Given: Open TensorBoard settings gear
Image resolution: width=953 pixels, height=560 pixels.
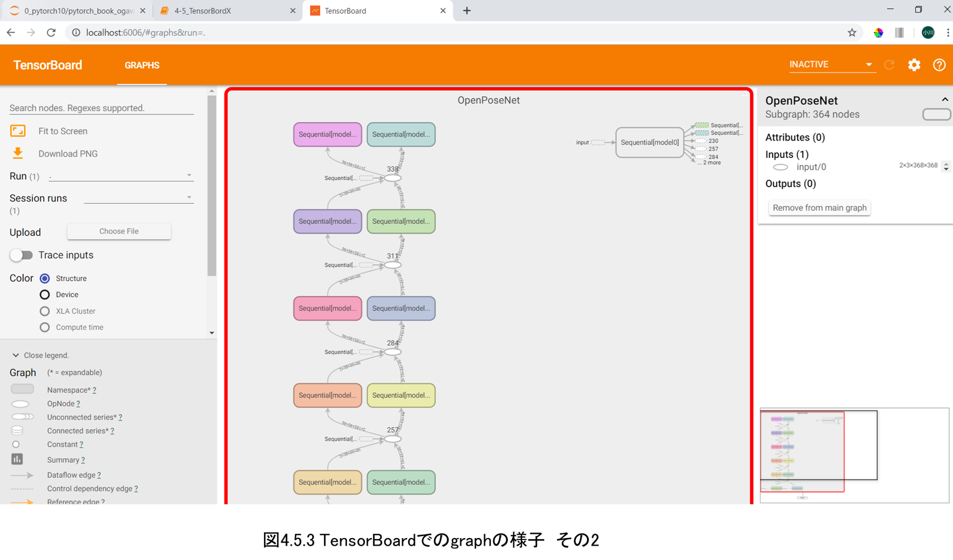Looking at the screenshot, I should [915, 65].
